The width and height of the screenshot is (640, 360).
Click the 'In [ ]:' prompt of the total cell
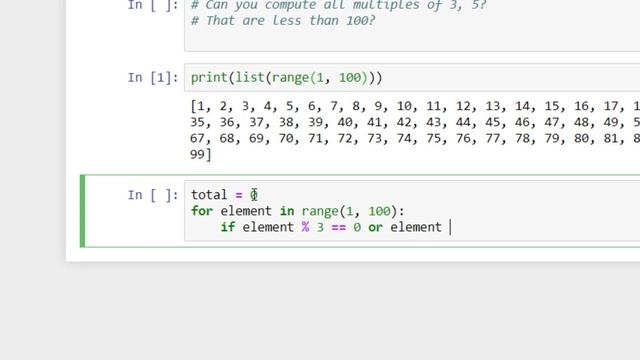pos(153,195)
